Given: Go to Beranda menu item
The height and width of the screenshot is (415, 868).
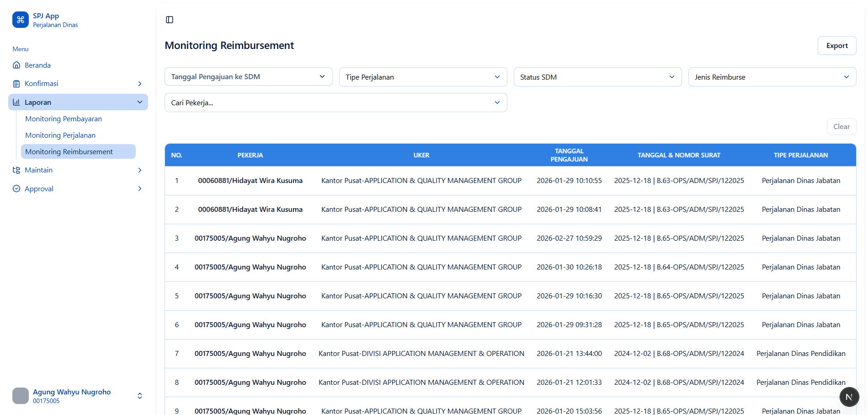Looking at the screenshot, I should tap(78, 65).
